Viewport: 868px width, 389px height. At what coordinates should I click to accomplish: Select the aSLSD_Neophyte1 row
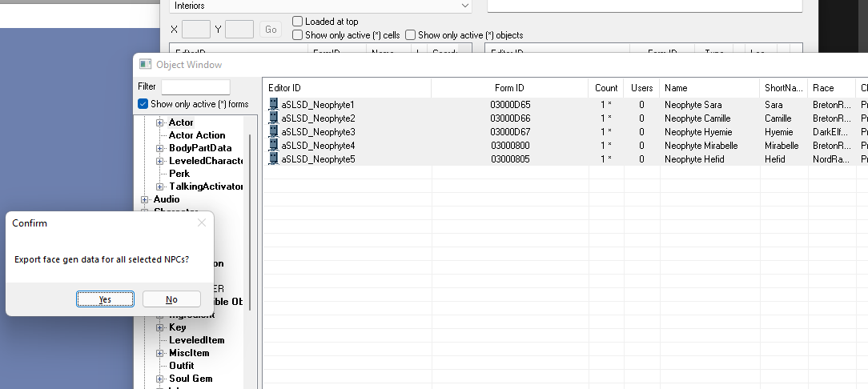coord(565,105)
